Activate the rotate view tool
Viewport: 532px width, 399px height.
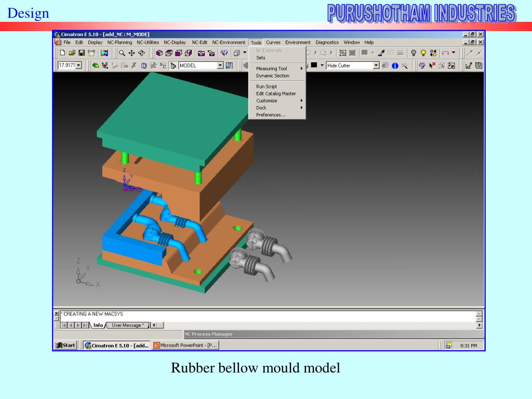(x=141, y=53)
